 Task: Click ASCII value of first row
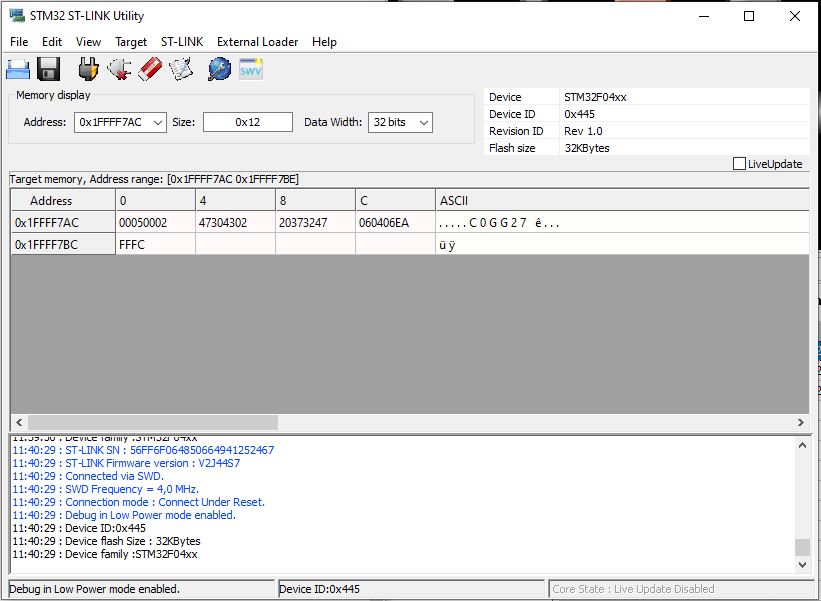pyautogui.click(x=499, y=223)
